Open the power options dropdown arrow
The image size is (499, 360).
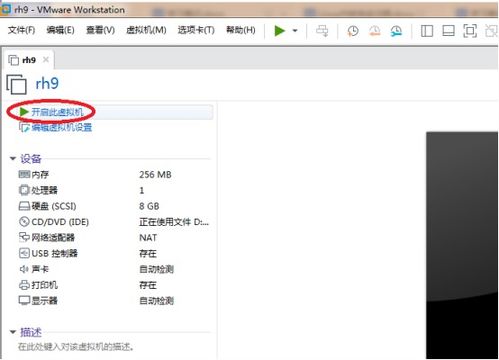click(x=295, y=31)
